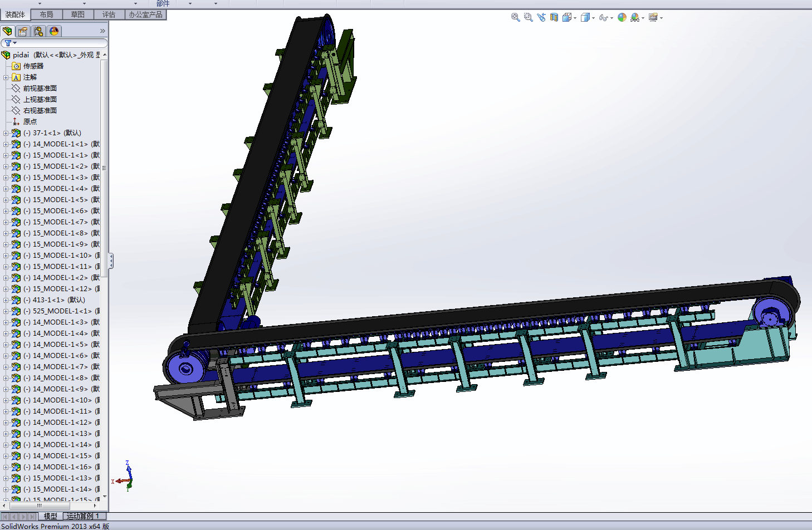Click the 15_MODEL-1<9> component icon
Viewport: 812px width, 530px height.
pos(16,244)
